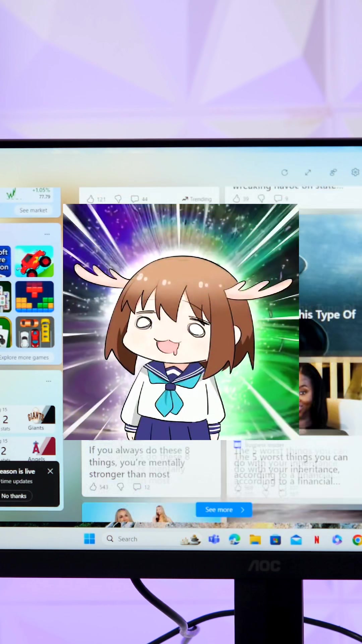Launch Netflix from taskbar
The height and width of the screenshot is (644, 362).
316,540
